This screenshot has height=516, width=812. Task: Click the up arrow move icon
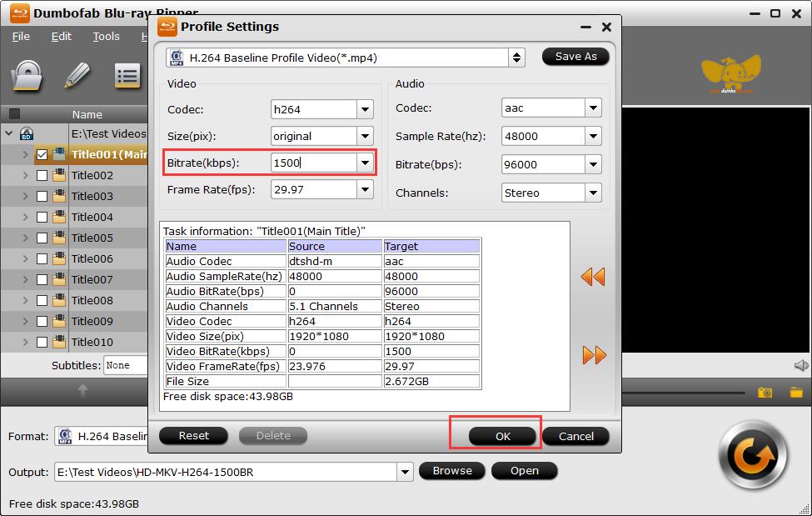tap(82, 390)
